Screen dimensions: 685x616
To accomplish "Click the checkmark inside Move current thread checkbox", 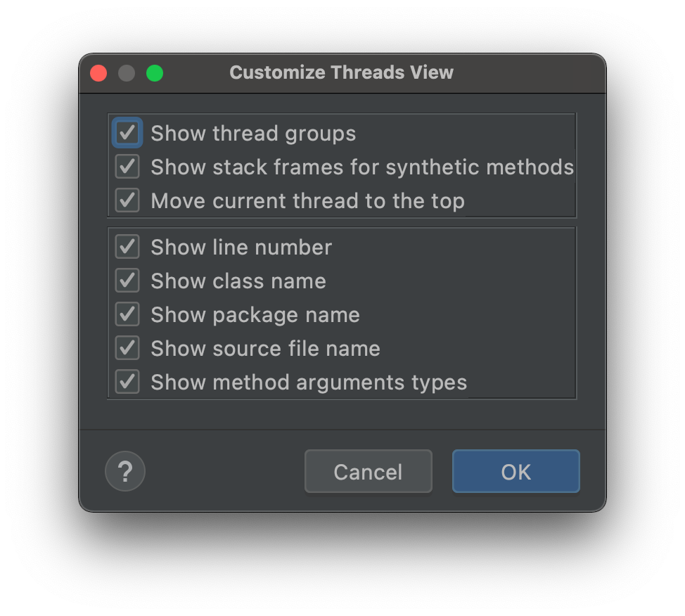I will (127, 200).
